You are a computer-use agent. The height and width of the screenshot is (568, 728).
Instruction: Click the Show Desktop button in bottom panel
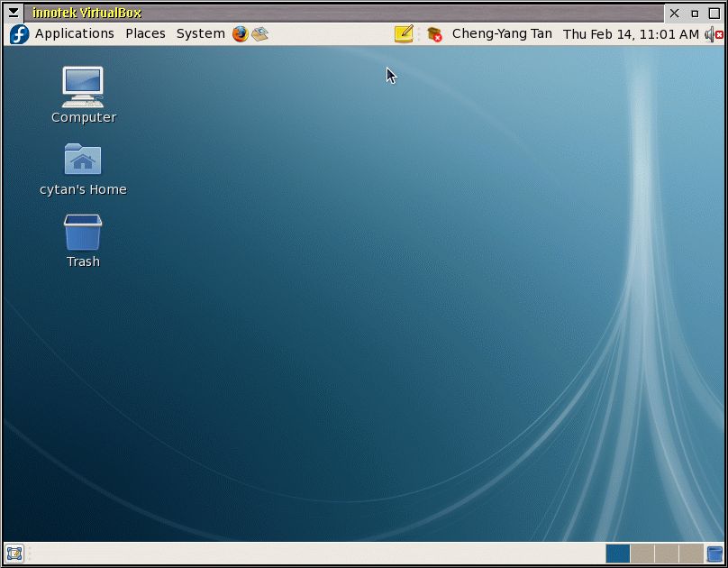point(14,554)
